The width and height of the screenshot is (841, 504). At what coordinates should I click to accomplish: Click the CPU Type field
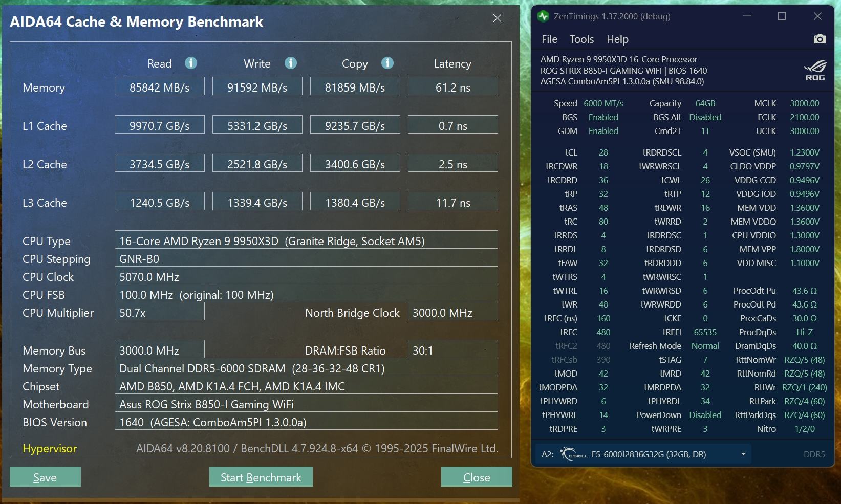pos(306,240)
